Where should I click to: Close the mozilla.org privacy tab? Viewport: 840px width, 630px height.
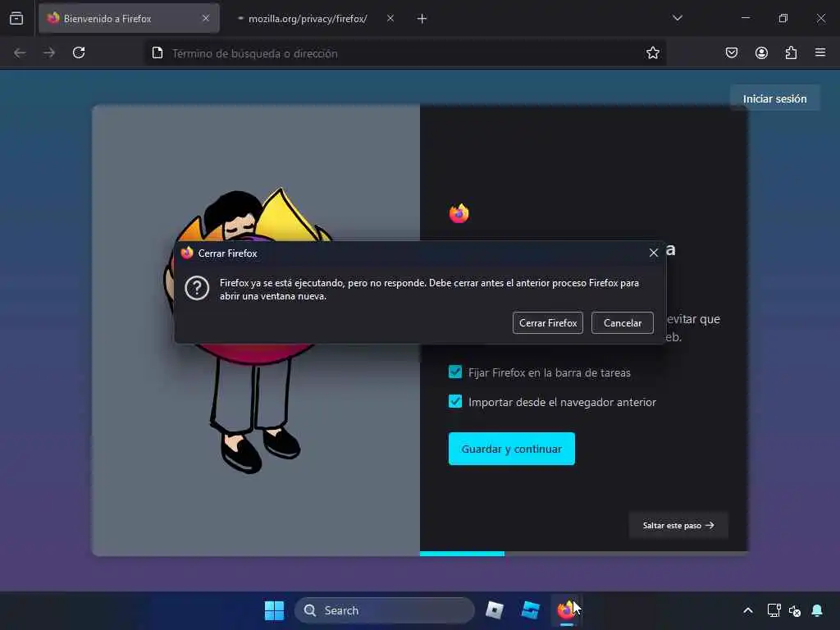pos(390,18)
